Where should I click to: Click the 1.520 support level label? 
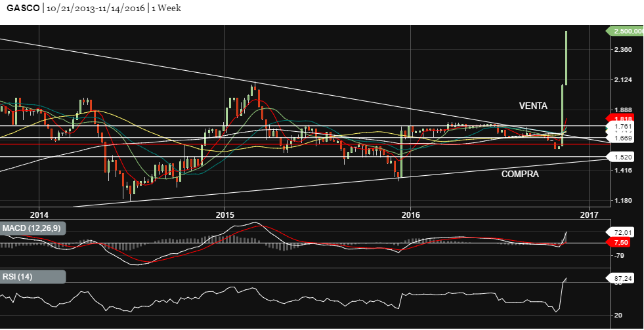pyautogui.click(x=622, y=157)
